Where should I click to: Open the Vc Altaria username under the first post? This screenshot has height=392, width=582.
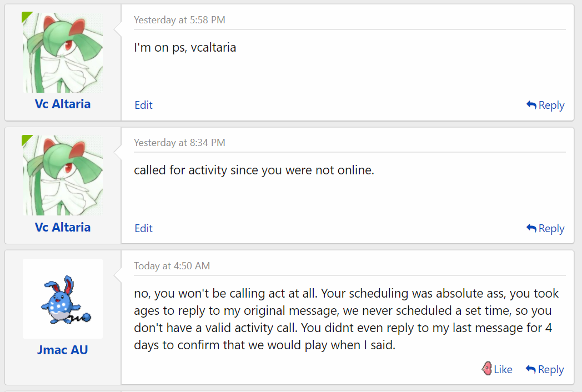pyautogui.click(x=63, y=104)
